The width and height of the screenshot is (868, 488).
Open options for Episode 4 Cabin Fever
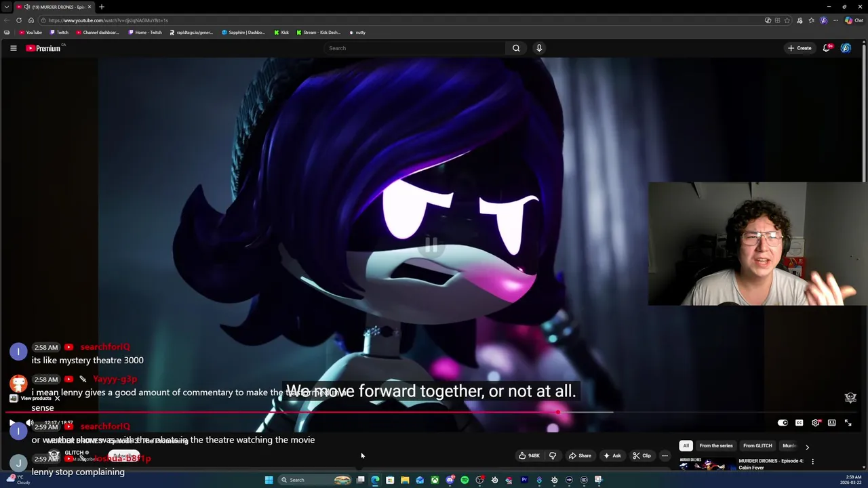click(812, 462)
